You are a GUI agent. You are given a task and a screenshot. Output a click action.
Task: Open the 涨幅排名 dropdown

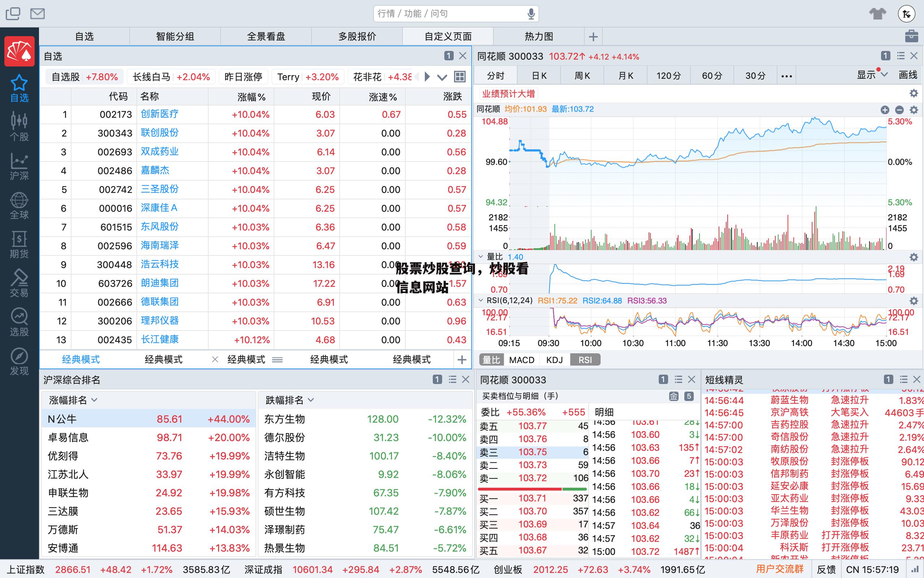point(73,400)
